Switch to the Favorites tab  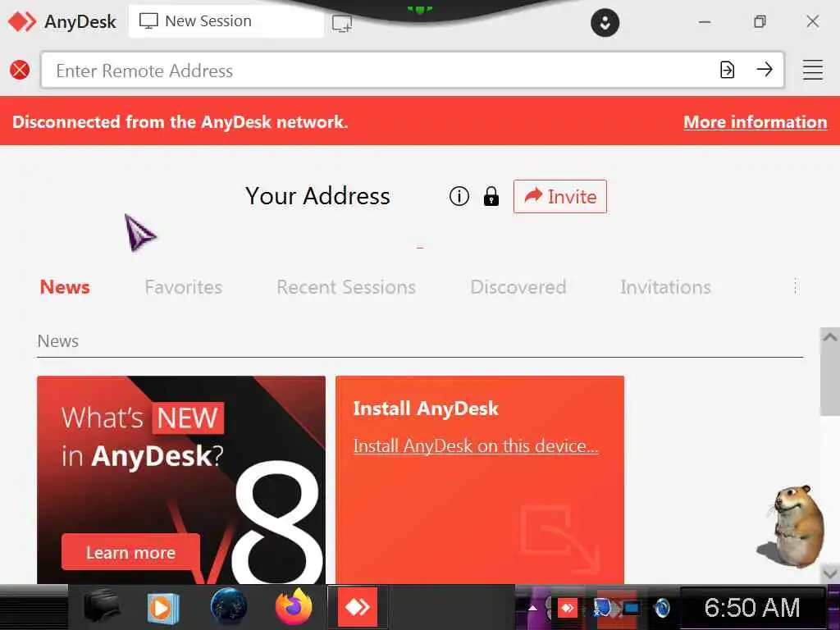(x=183, y=287)
